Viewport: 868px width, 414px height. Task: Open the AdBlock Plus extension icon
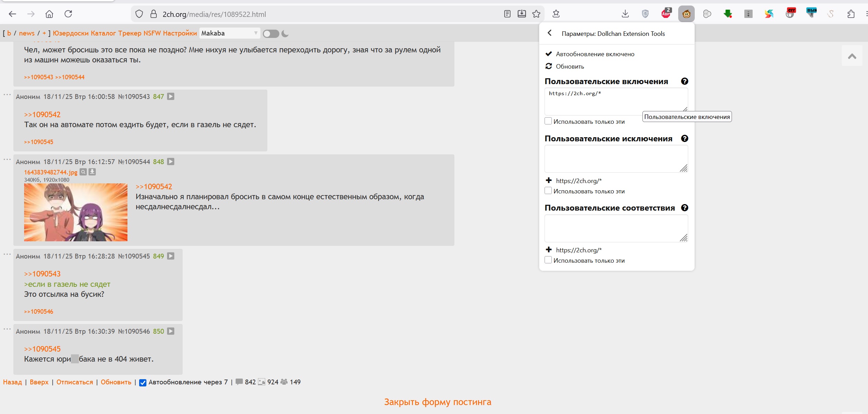pos(666,13)
